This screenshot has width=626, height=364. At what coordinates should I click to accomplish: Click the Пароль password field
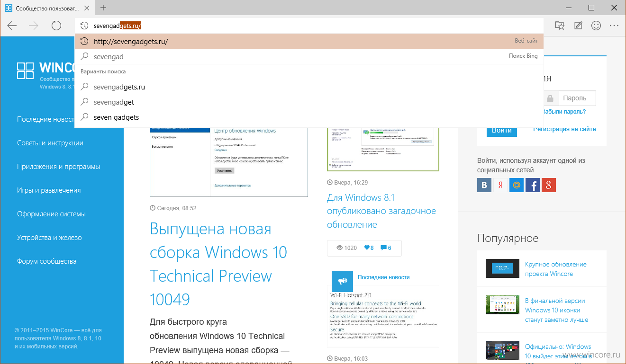coord(577,98)
